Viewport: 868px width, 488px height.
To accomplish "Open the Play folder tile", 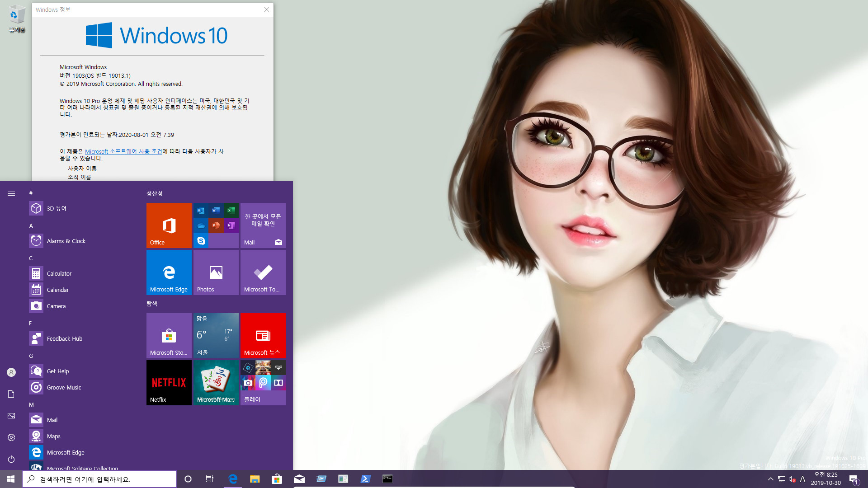I will (263, 382).
